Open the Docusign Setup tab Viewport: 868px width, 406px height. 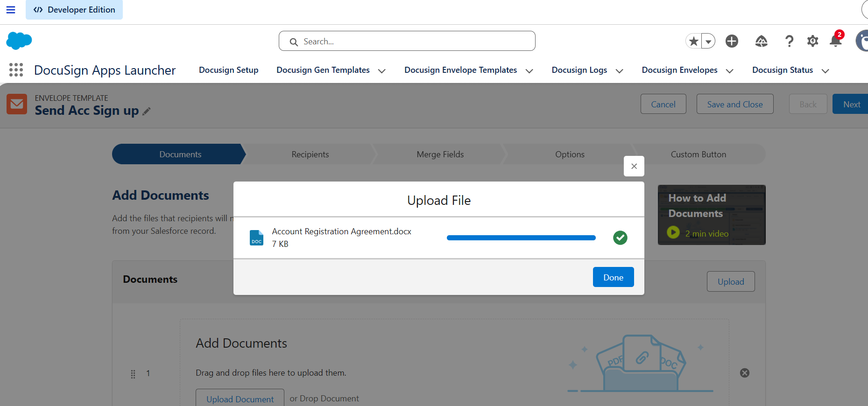[228, 70]
